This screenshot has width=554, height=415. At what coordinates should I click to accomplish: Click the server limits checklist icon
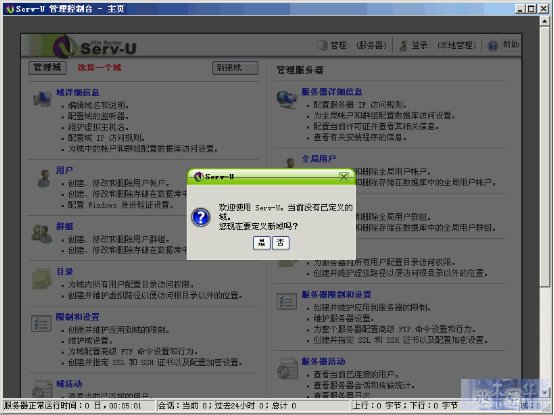click(287, 302)
